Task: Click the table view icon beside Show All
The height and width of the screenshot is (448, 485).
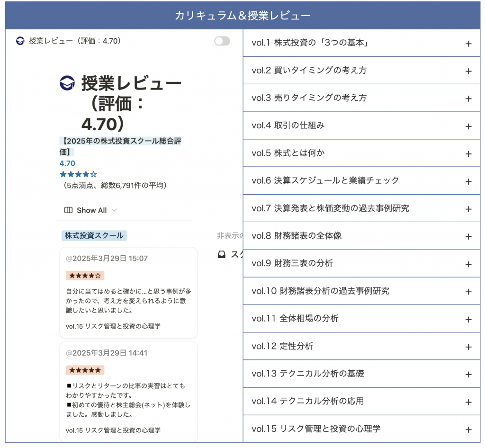Action: (x=68, y=210)
